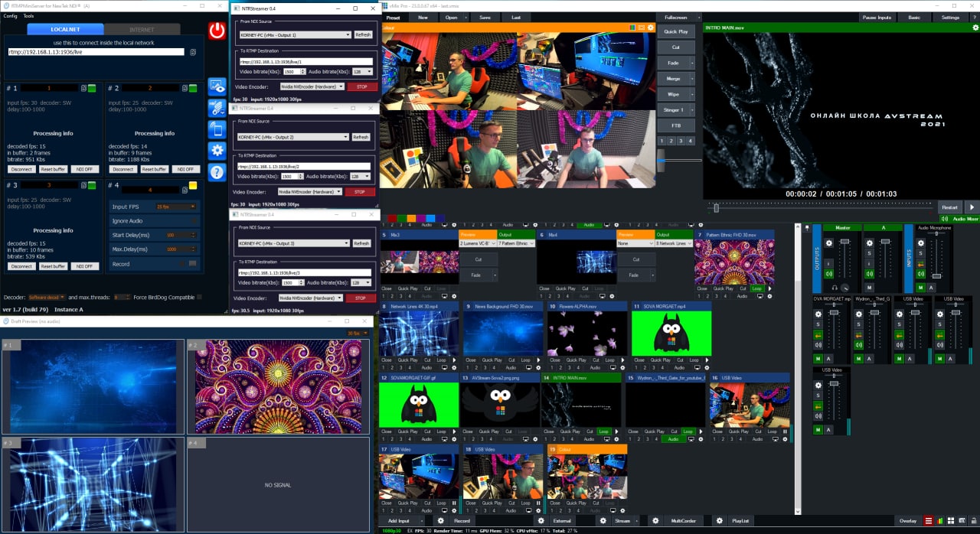This screenshot has width=980, height=534.
Task: Open the Record settings gear in vMix
Action: [x=440, y=519]
